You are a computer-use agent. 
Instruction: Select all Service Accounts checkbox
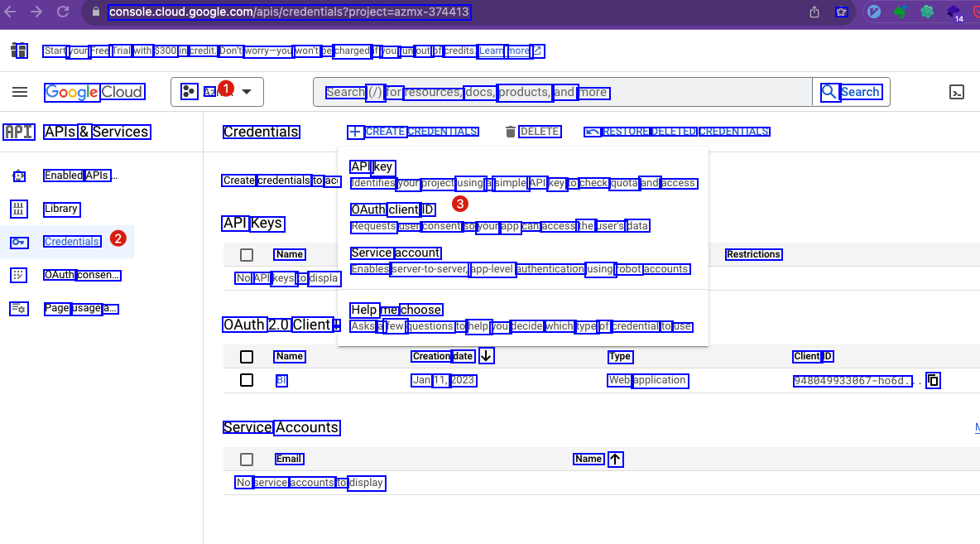coord(247,460)
